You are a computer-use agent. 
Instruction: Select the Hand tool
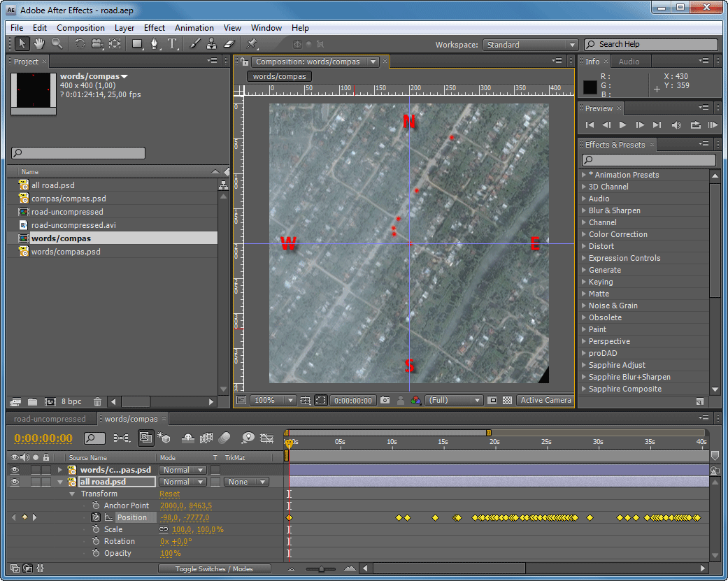tap(39, 44)
